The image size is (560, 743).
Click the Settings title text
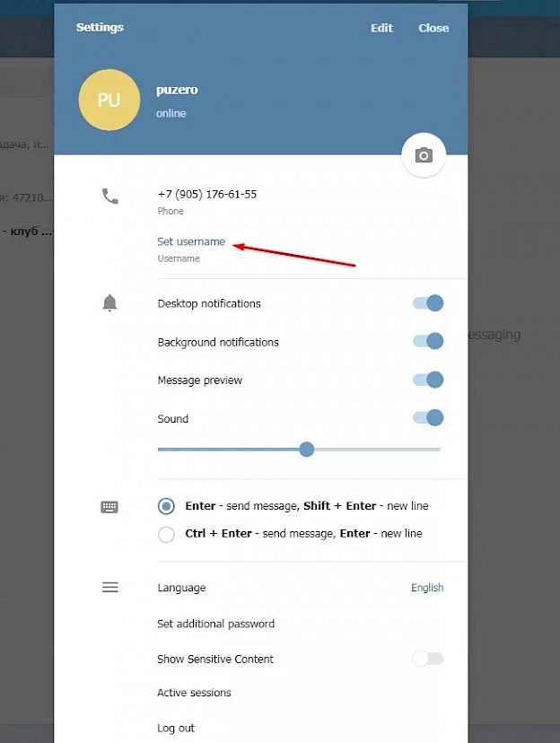coord(100,28)
